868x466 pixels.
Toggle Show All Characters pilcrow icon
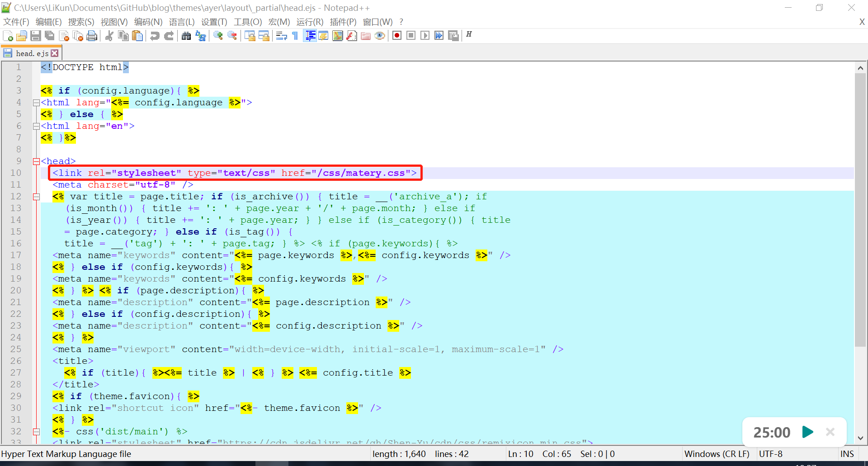click(295, 36)
